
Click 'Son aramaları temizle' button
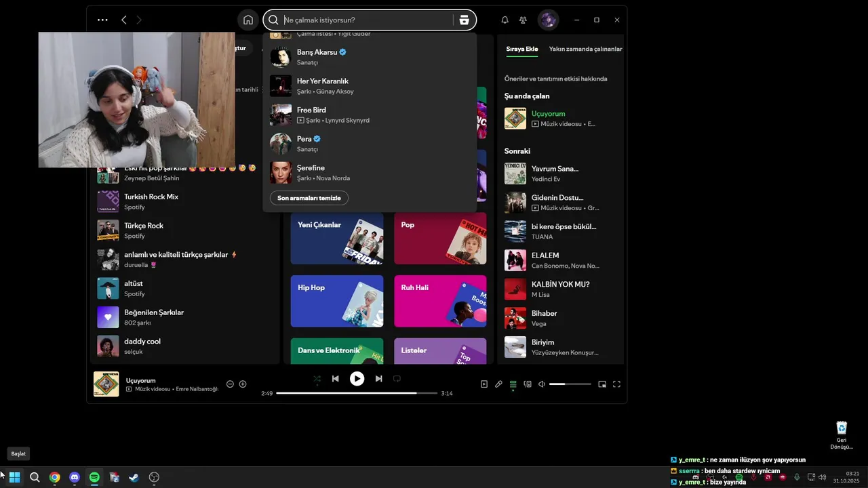point(309,198)
